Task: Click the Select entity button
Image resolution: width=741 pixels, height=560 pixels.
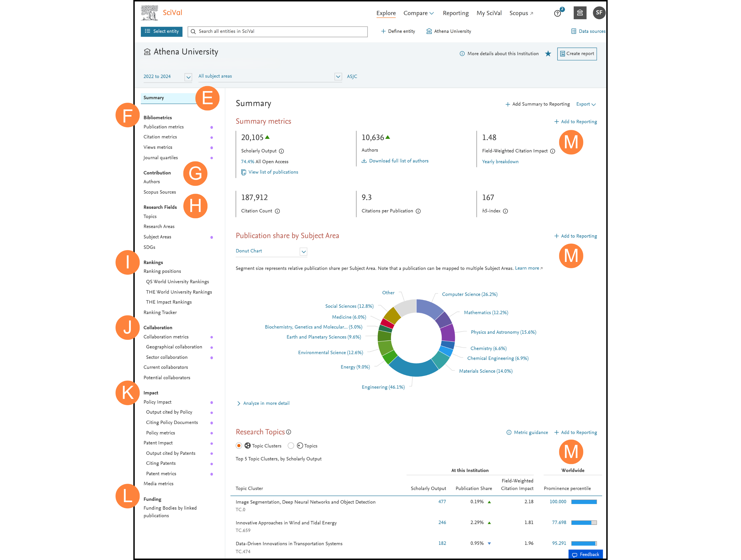Action: point(161,31)
